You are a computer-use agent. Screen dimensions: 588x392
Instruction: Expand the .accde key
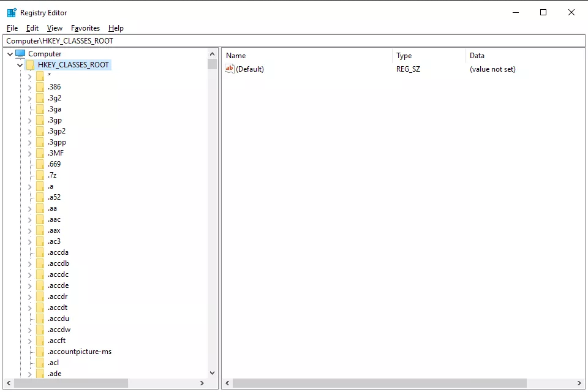point(29,286)
